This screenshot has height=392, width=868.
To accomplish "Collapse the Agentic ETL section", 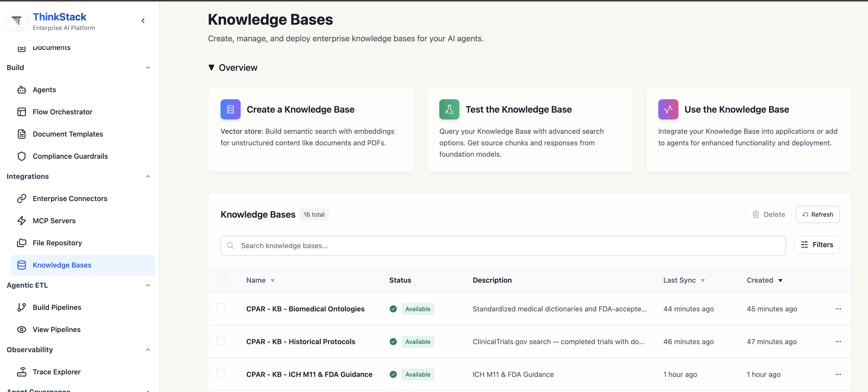I will pyautogui.click(x=148, y=285).
